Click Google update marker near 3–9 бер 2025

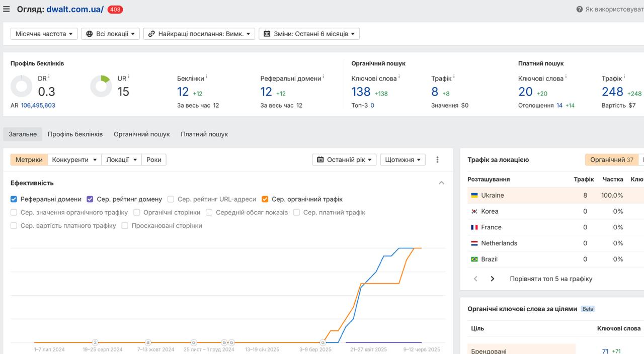coord(323,342)
